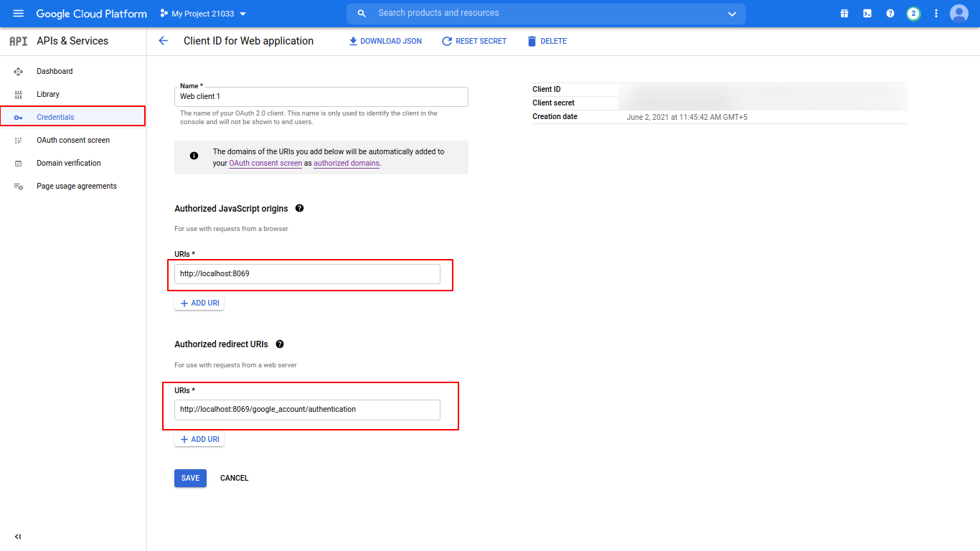Activate Cloud Shell terminal icon
The image size is (980, 551).
[867, 14]
